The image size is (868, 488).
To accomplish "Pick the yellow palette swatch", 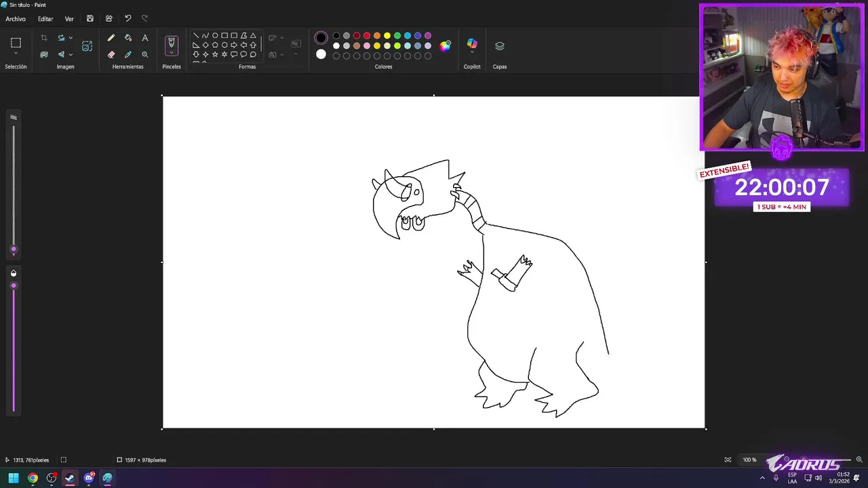I will pyautogui.click(x=387, y=36).
